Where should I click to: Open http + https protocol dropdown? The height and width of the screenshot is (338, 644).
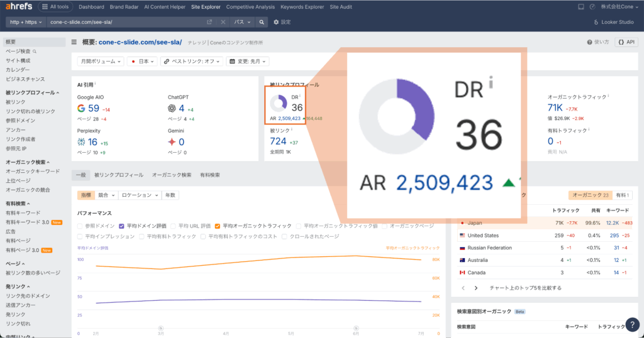[26, 22]
